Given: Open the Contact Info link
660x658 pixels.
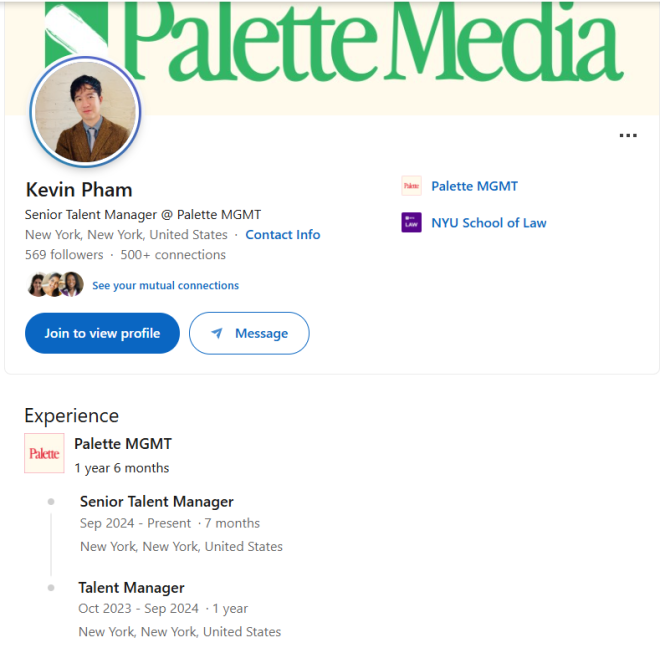Looking at the screenshot, I should [x=282, y=234].
